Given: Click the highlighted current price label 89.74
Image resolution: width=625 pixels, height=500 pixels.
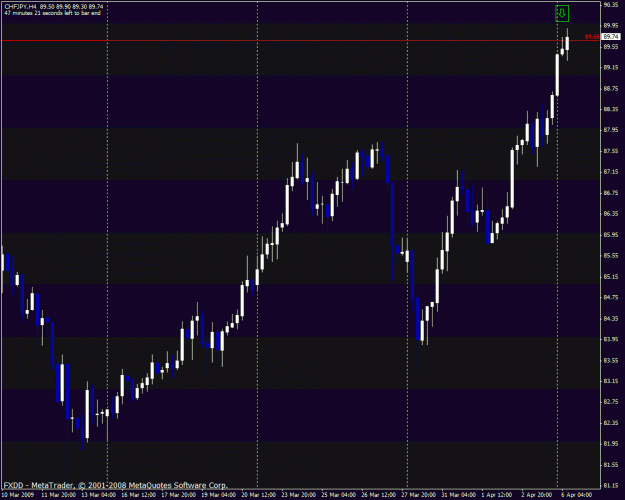Looking at the screenshot, I should click(611, 37).
